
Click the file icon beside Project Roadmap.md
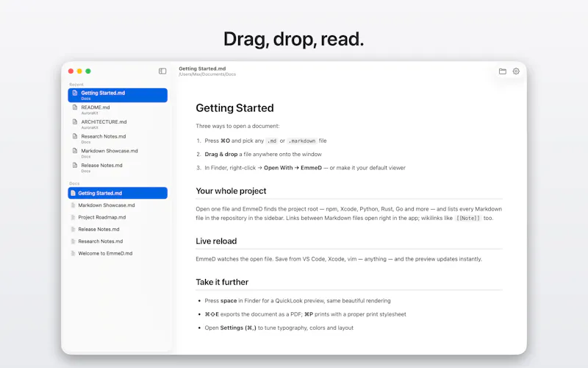point(73,217)
